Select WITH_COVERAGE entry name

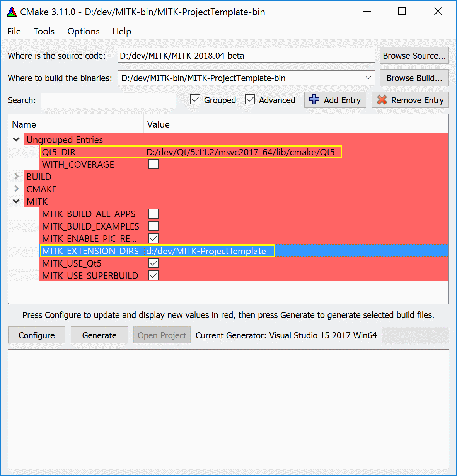(x=78, y=165)
